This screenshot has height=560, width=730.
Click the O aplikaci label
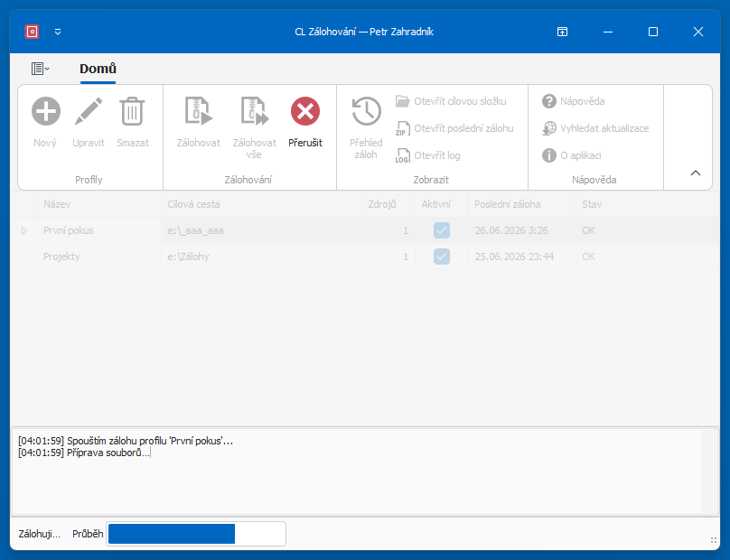pyautogui.click(x=581, y=155)
